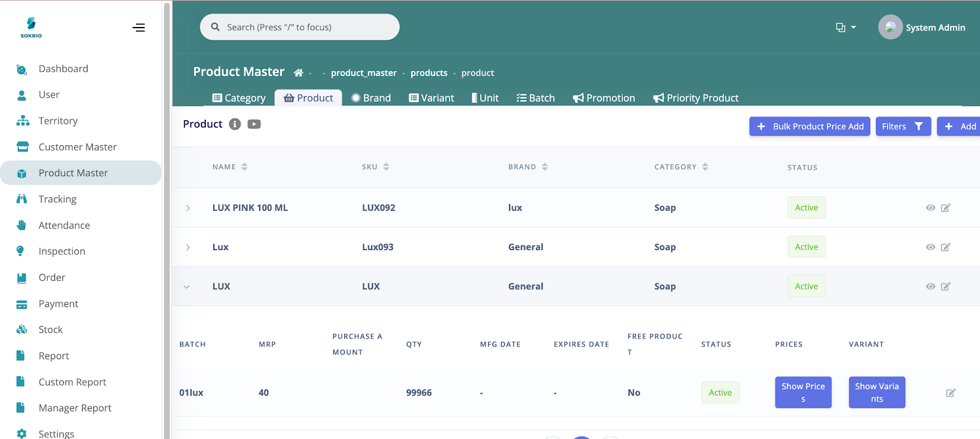View LUX General product with eye icon

[x=930, y=286]
